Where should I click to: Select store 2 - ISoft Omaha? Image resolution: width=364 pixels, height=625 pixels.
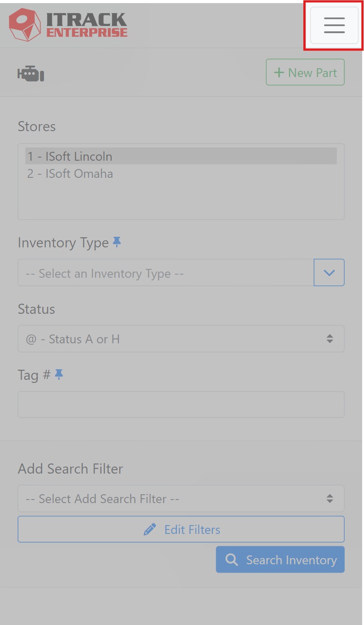pyautogui.click(x=70, y=173)
